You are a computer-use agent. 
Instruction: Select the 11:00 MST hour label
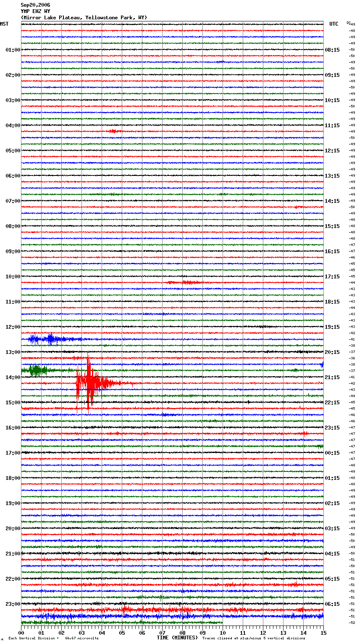(x=13, y=302)
